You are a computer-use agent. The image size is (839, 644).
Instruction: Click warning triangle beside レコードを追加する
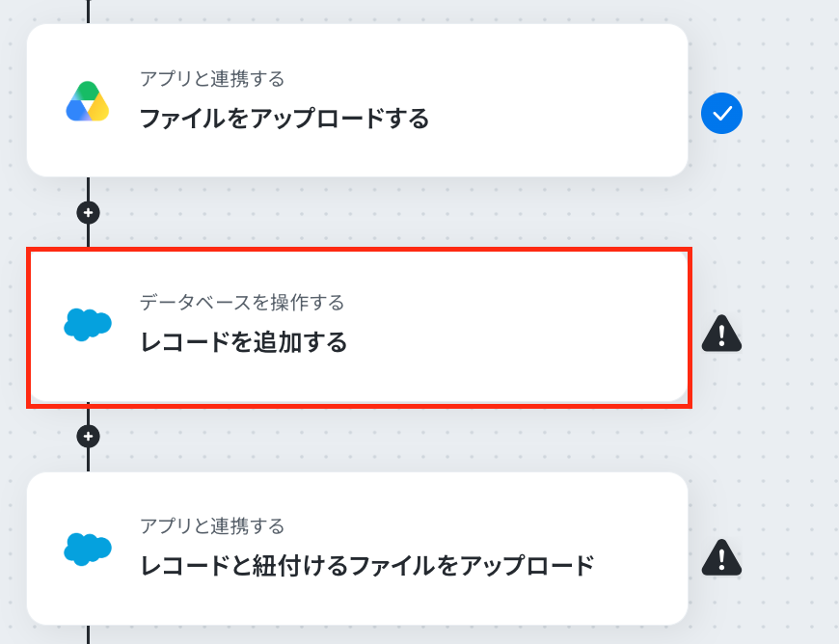[x=721, y=334]
